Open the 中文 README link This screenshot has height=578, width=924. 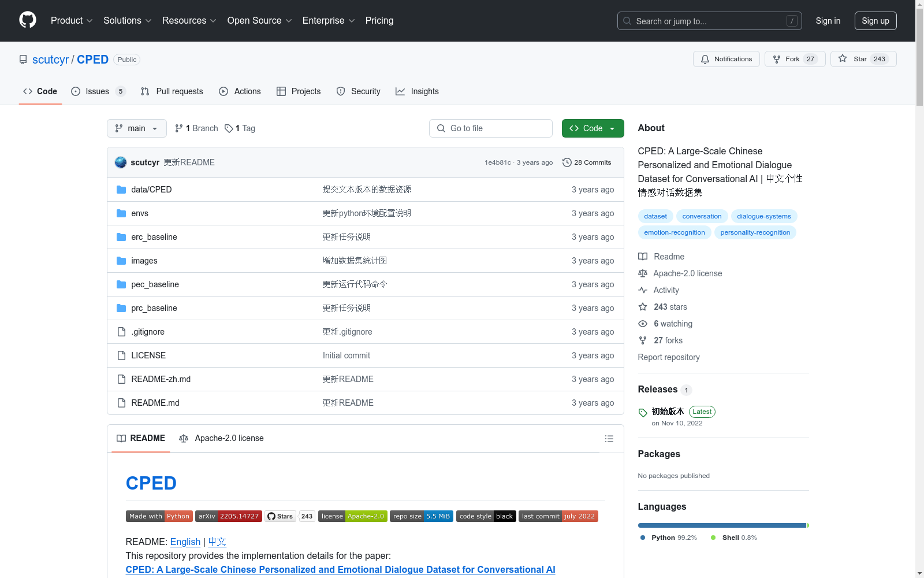(x=217, y=542)
